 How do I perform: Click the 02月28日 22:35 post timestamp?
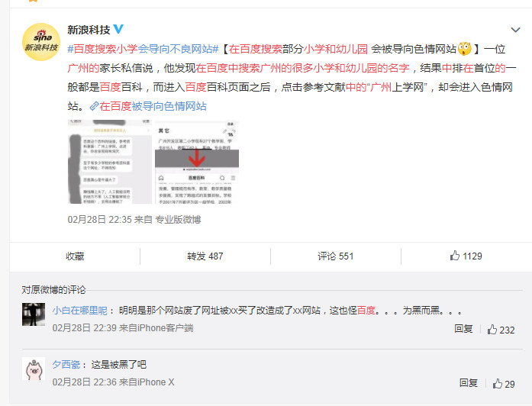(x=99, y=219)
